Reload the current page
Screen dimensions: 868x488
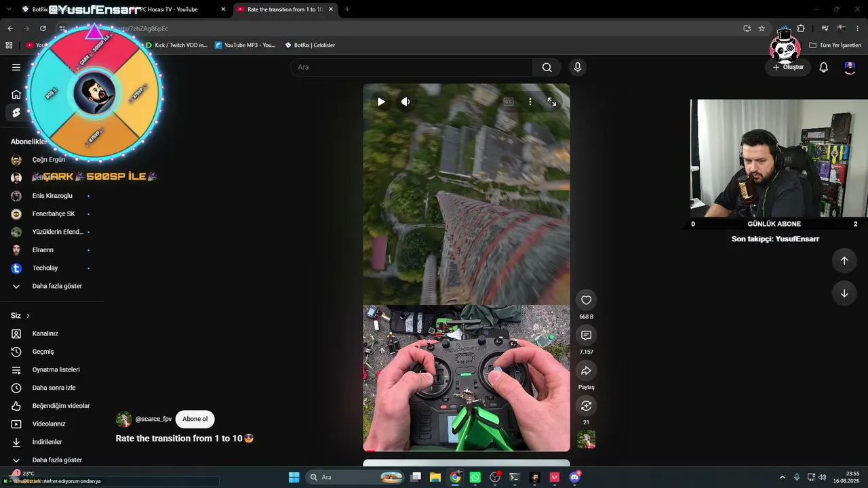(x=43, y=28)
